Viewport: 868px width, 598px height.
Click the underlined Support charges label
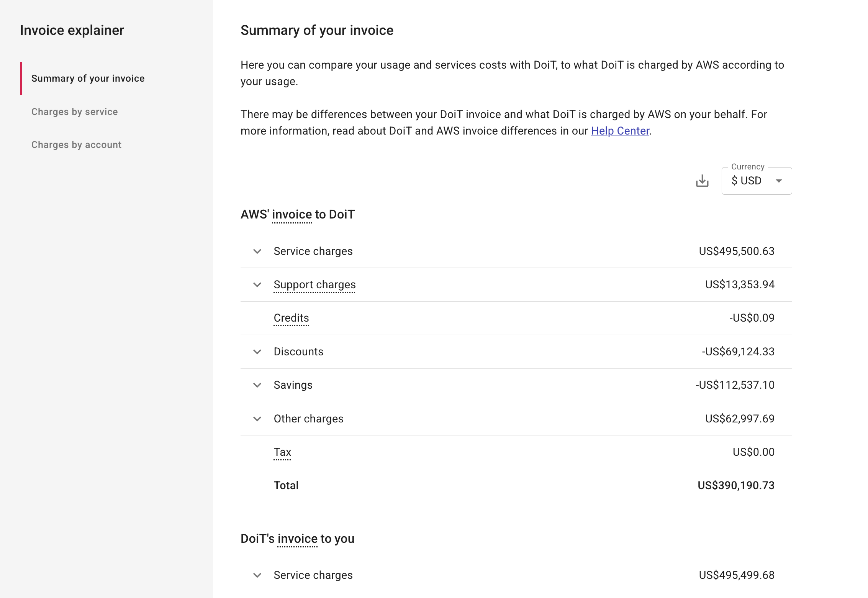[x=314, y=285]
